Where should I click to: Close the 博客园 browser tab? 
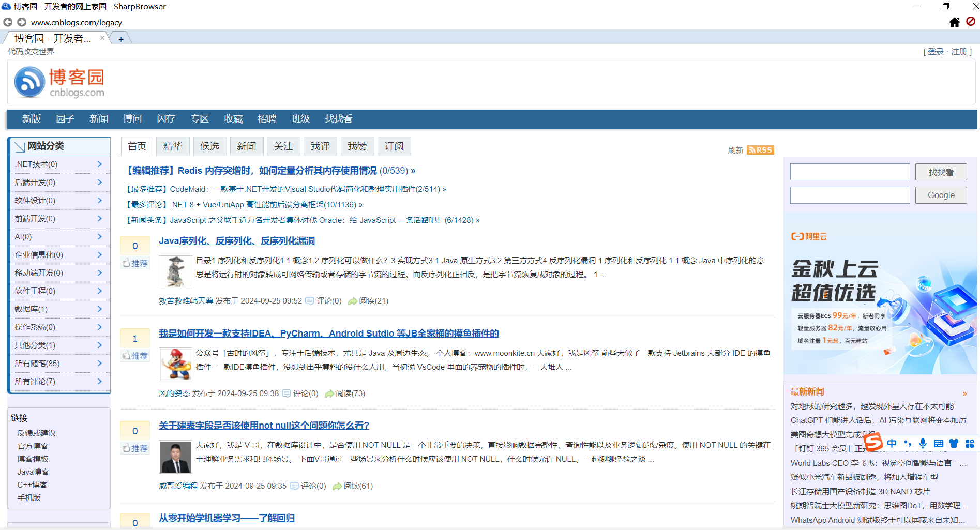(x=102, y=38)
